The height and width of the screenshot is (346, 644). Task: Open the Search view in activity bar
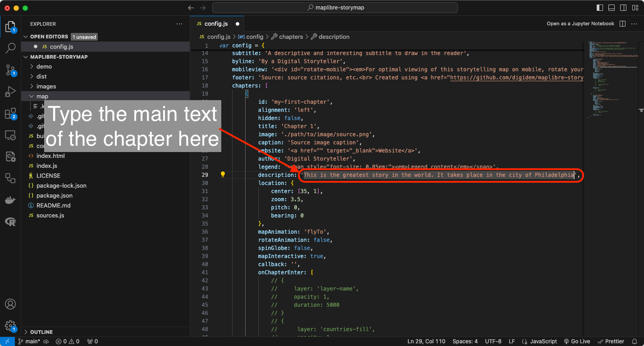[x=10, y=48]
